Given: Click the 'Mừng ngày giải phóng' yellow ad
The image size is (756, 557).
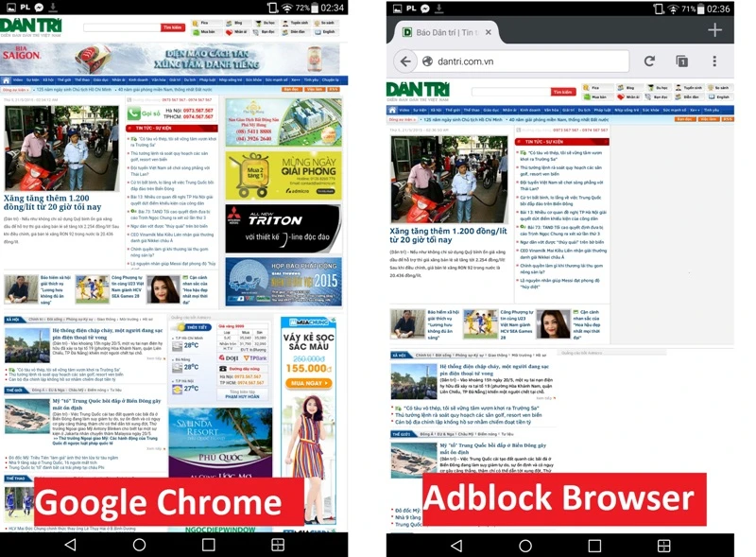Looking at the screenshot, I should click(283, 175).
